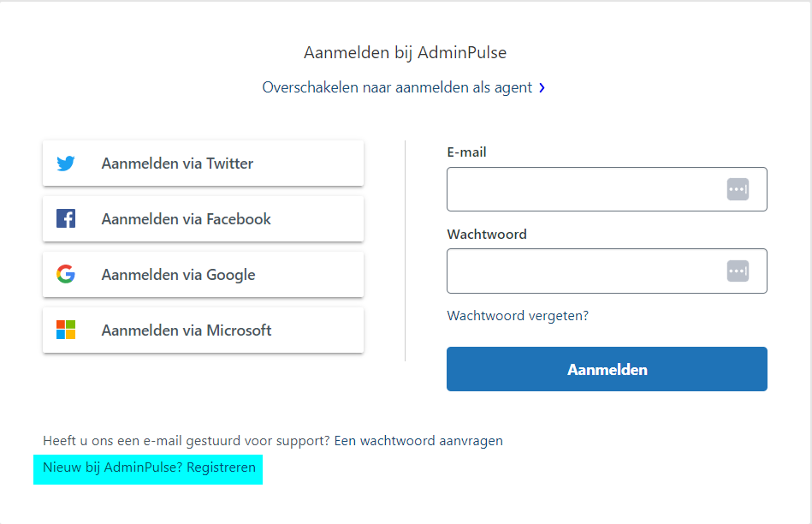This screenshot has width=812, height=524.
Task: Follow Een wachtwoord aanvragen link
Action: click(418, 441)
